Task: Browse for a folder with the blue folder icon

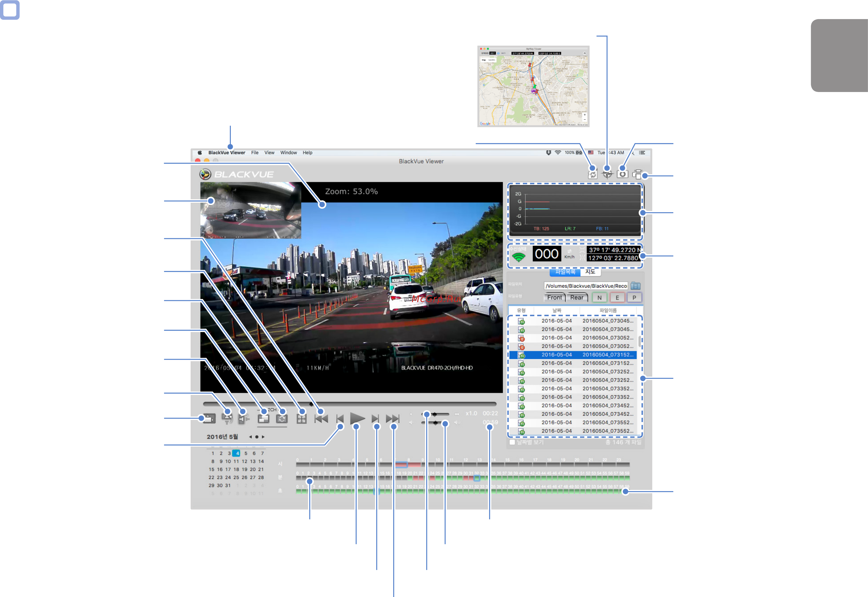Action: pos(636,286)
